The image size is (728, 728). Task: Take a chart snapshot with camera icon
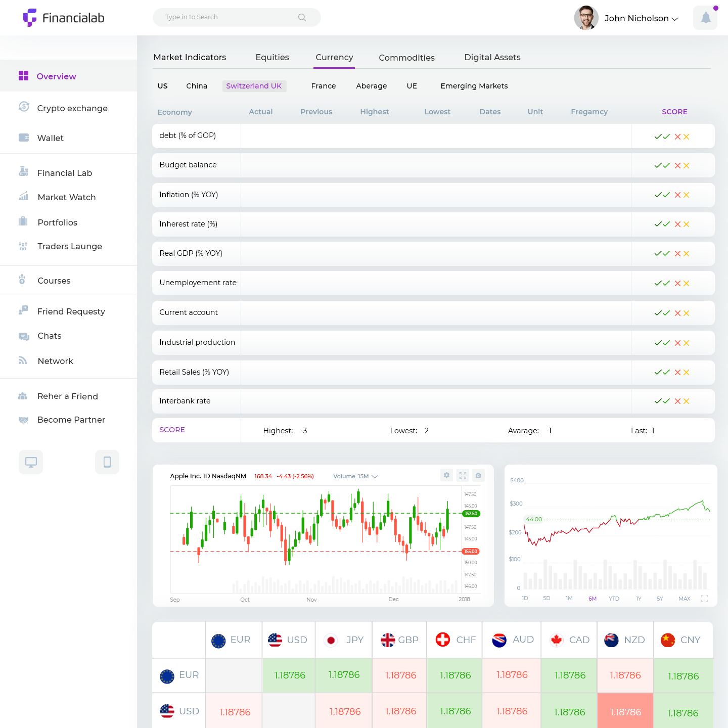click(478, 475)
